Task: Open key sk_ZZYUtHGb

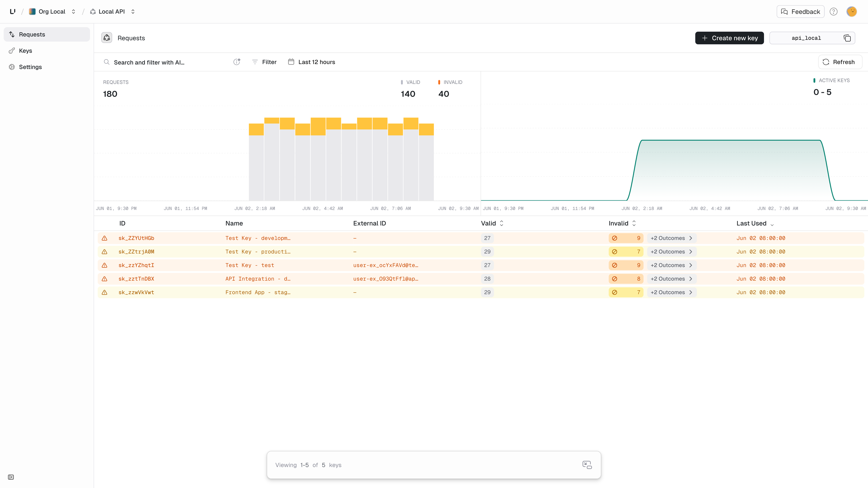Action: pos(136,238)
